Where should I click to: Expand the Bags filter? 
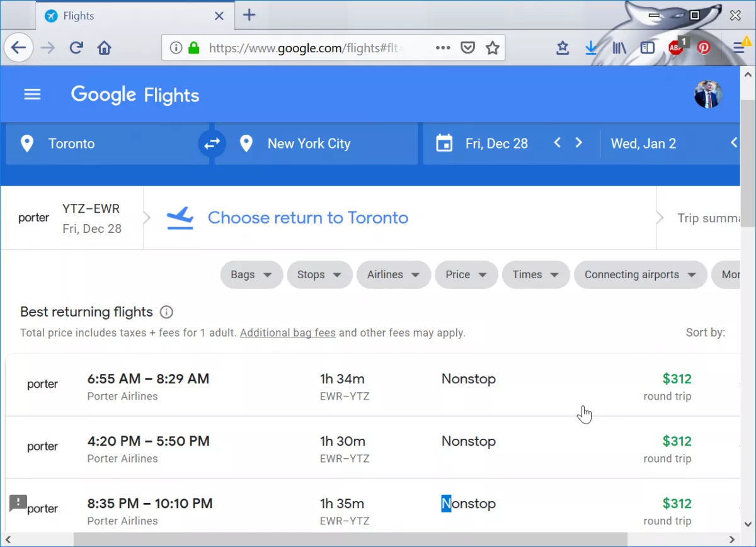251,275
